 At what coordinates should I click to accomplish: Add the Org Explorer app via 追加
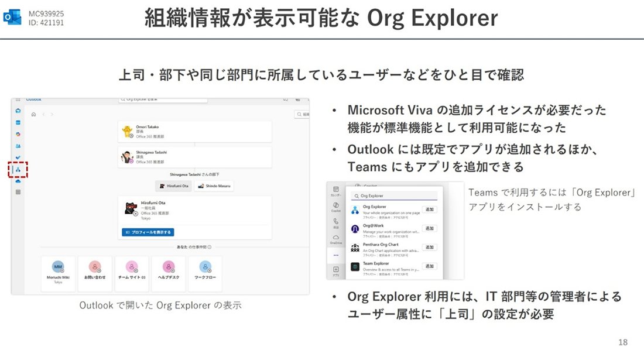[430, 210]
